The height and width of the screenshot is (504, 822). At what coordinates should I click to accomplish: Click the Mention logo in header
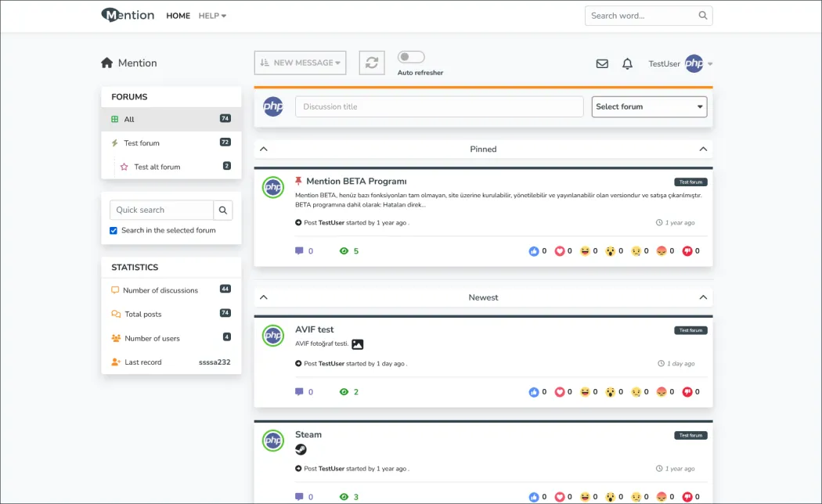tap(128, 15)
